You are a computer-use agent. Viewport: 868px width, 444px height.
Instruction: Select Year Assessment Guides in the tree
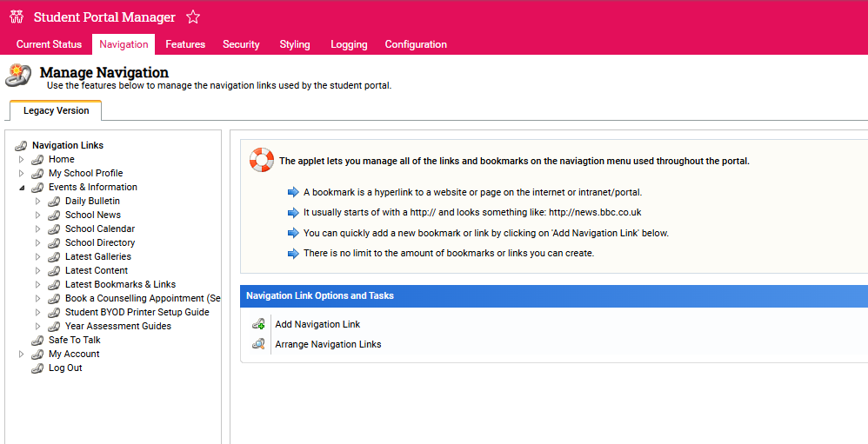coord(117,327)
